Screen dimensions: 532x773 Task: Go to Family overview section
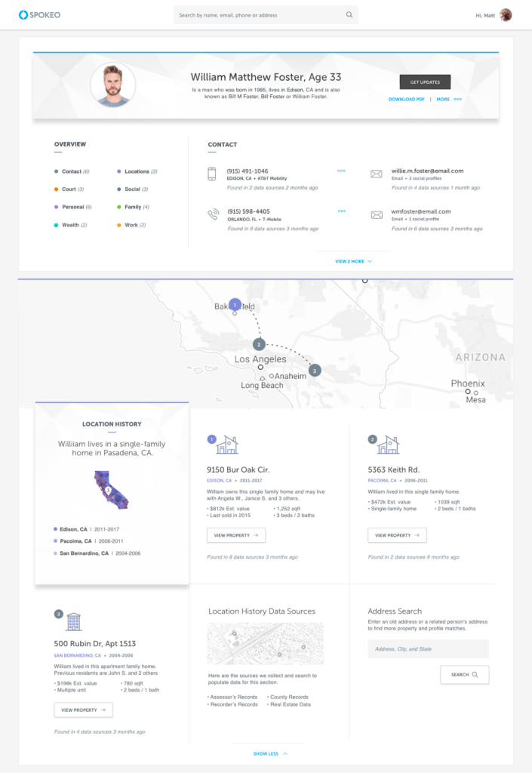coord(133,207)
